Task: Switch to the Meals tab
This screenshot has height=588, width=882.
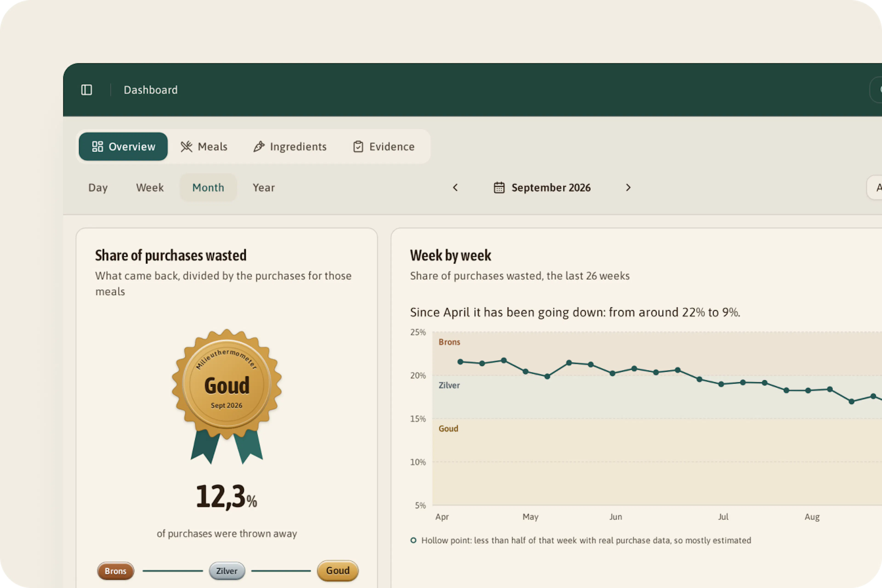Action: [204, 147]
